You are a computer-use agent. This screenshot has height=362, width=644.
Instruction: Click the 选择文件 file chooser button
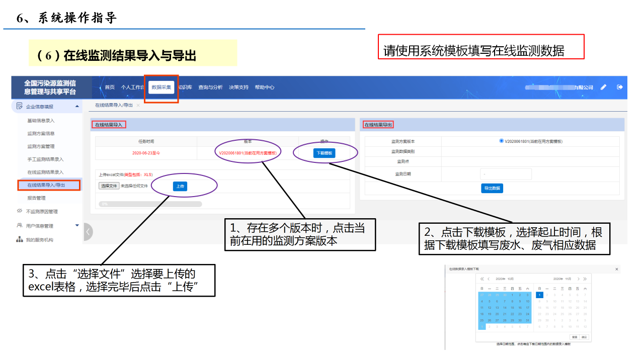coord(109,186)
